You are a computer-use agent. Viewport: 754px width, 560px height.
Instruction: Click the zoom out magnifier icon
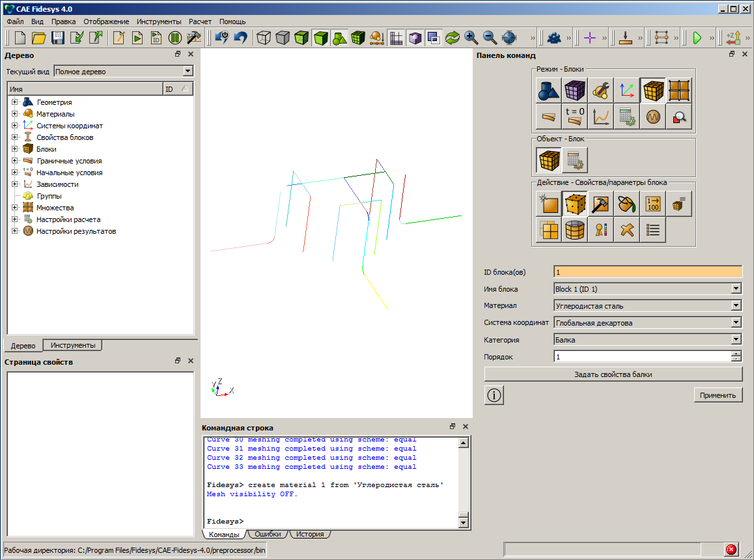(x=490, y=38)
